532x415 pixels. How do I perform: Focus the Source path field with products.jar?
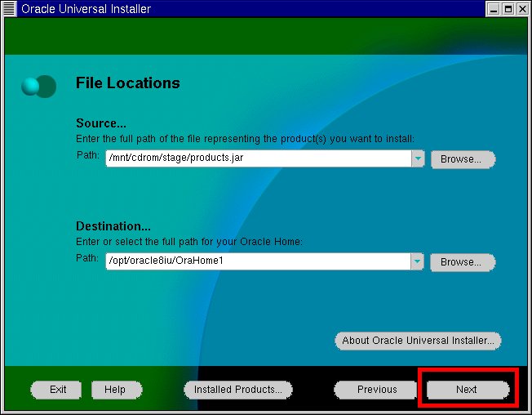[259, 158]
